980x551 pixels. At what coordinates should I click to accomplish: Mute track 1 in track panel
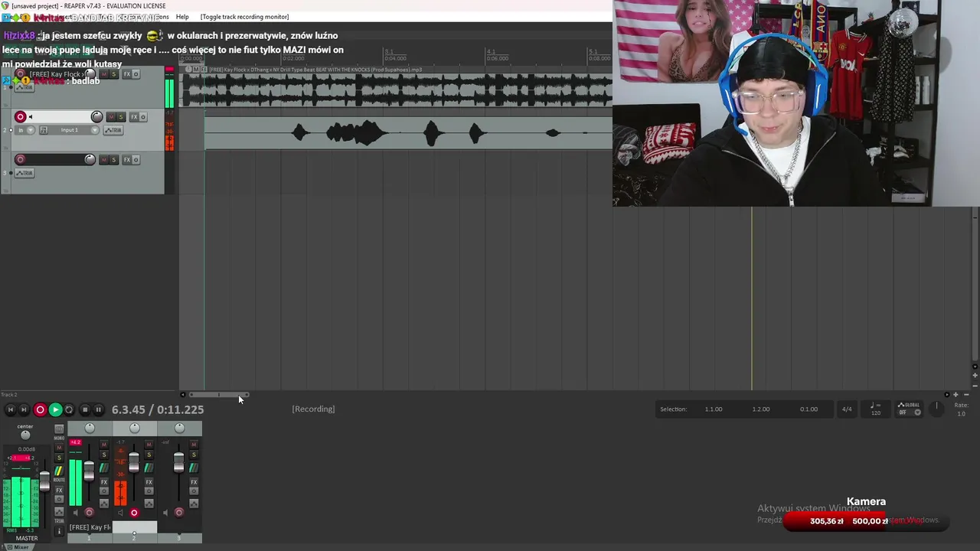click(104, 74)
